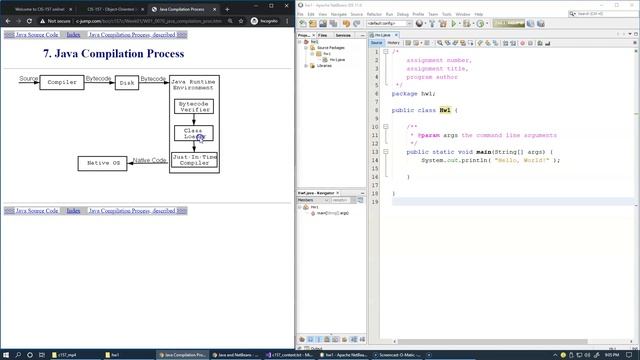This screenshot has width=640, height=360.
Task: Switch to Welcome to CIS-157 Chrome tab
Action: pos(40,9)
